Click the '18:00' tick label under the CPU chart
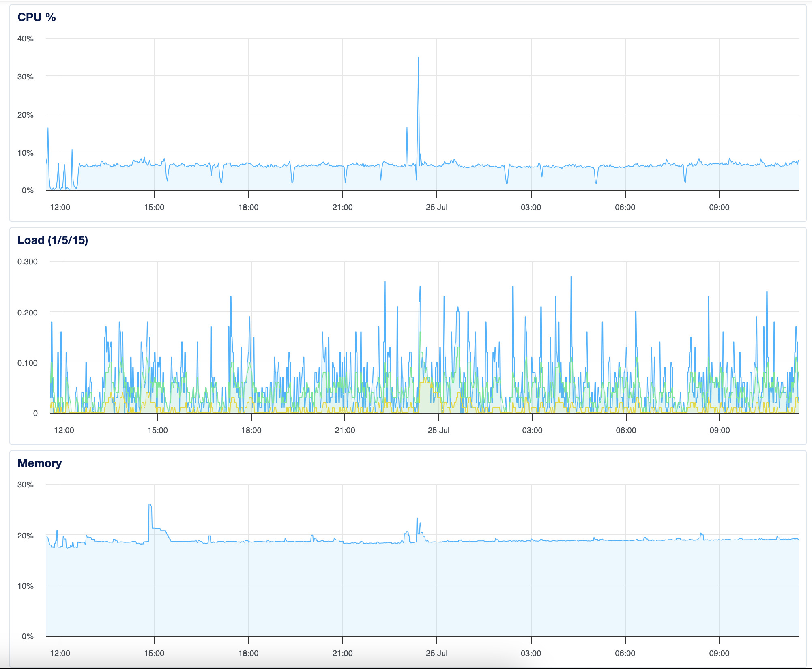This screenshot has width=812, height=669. point(248,207)
